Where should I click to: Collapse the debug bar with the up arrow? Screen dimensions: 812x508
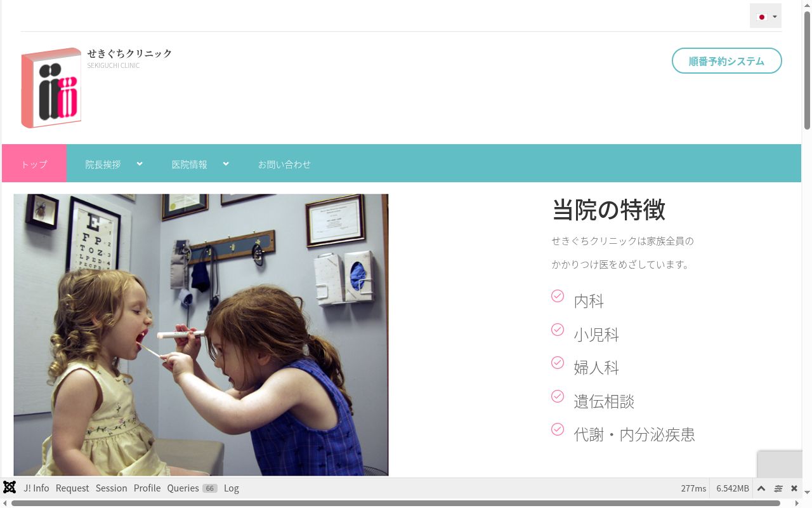point(761,488)
